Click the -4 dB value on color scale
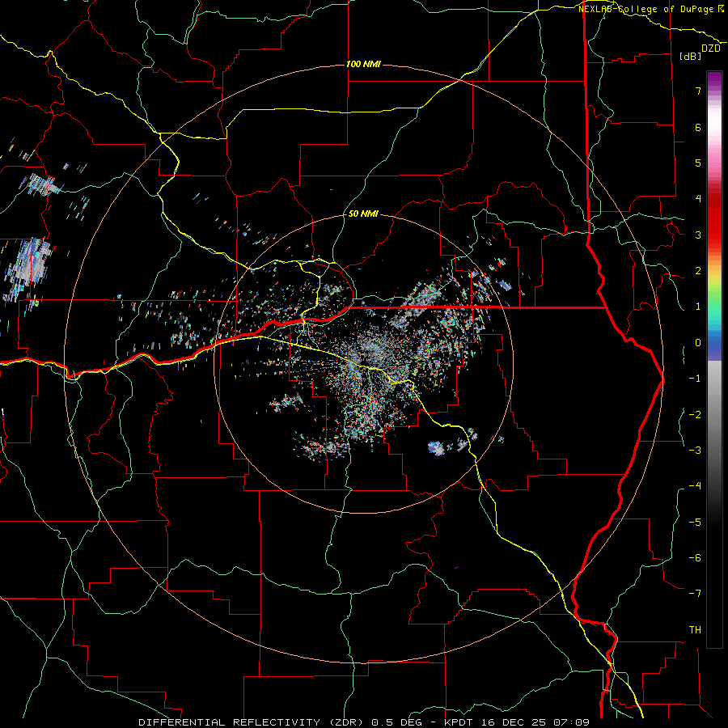The width and height of the screenshot is (728, 728). [x=695, y=486]
